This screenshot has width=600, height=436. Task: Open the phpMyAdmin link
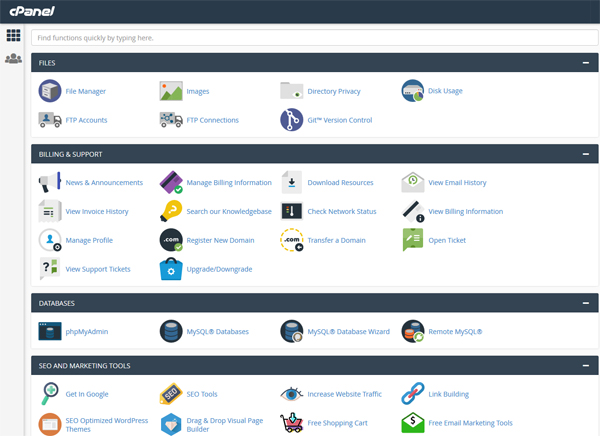click(87, 331)
